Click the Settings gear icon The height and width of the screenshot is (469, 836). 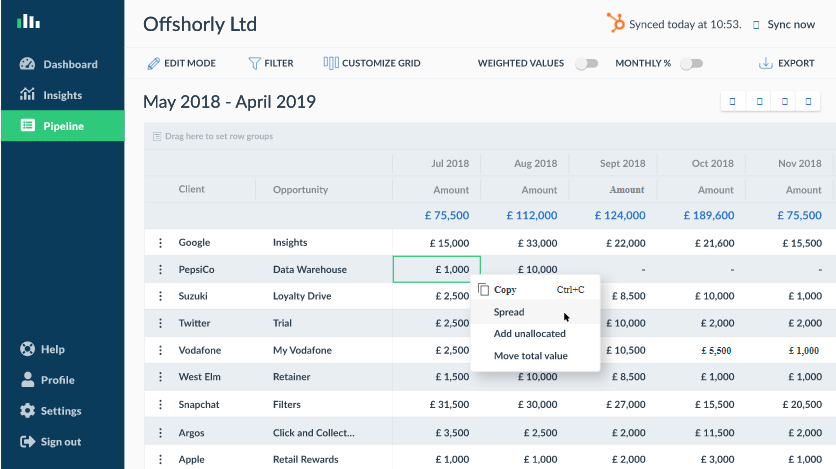[27, 410]
